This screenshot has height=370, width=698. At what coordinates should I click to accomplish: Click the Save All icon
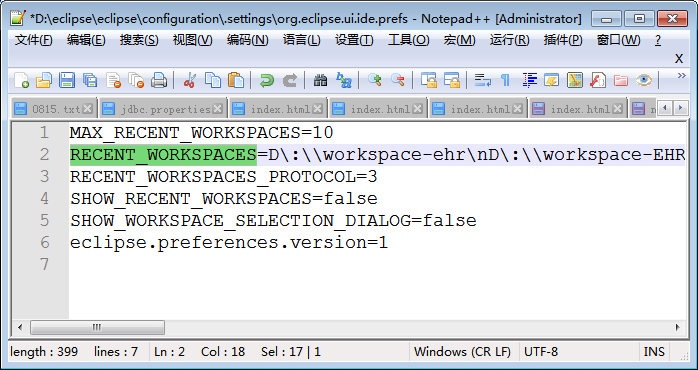[90, 81]
